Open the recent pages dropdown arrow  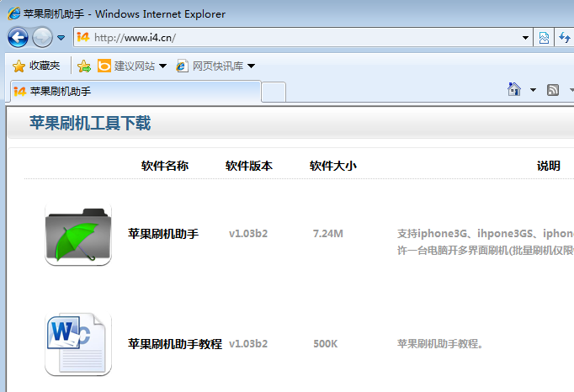click(x=61, y=38)
